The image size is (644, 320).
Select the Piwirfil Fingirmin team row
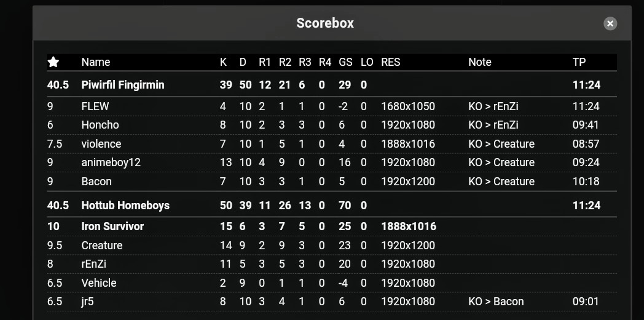pos(332,85)
